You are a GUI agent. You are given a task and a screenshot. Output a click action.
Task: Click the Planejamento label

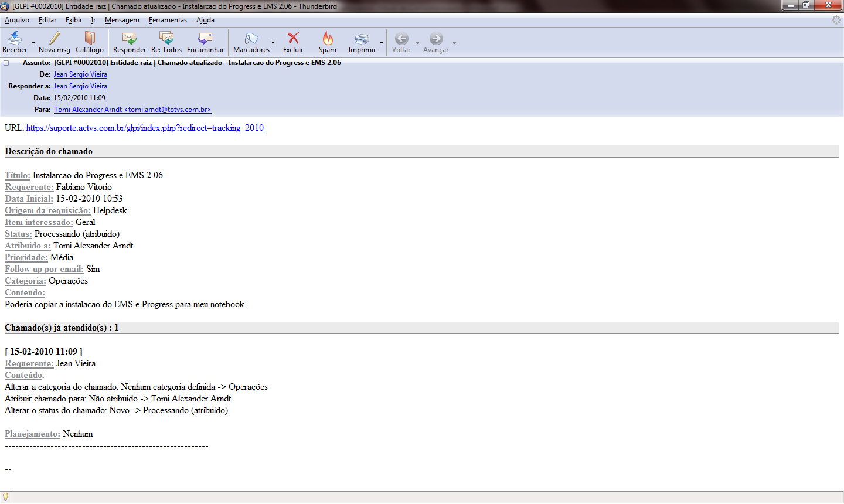pyautogui.click(x=32, y=434)
